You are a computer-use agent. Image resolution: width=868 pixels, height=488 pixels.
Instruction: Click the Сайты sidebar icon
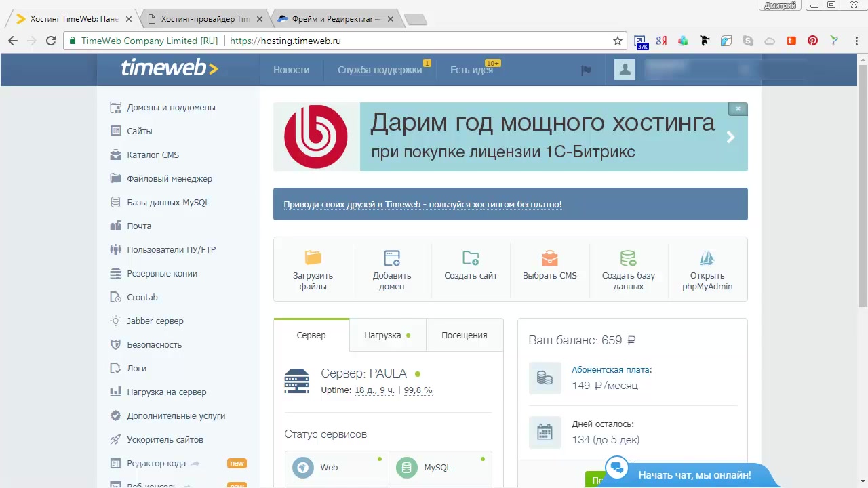point(115,131)
